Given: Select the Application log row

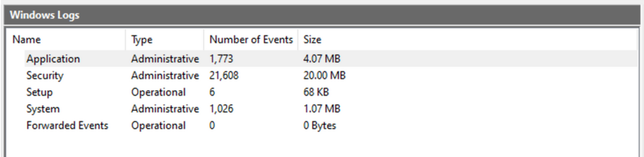Looking at the screenshot, I should (53, 59).
